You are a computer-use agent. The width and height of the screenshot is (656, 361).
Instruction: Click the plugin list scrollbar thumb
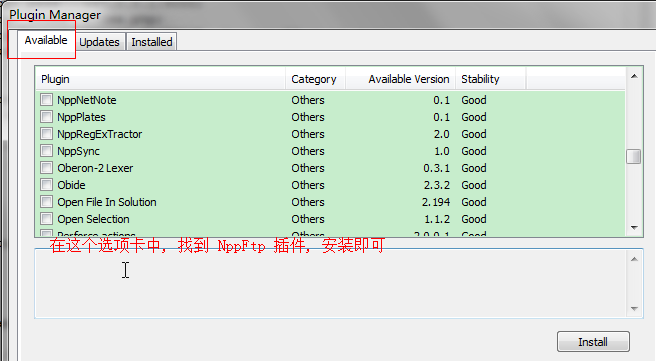pyautogui.click(x=634, y=156)
